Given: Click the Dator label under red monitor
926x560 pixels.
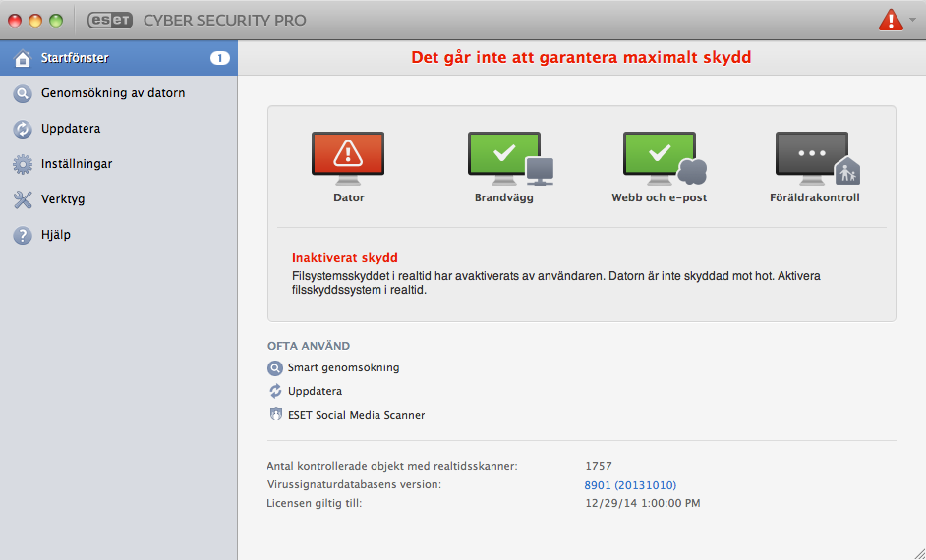Looking at the screenshot, I should pos(348,197).
